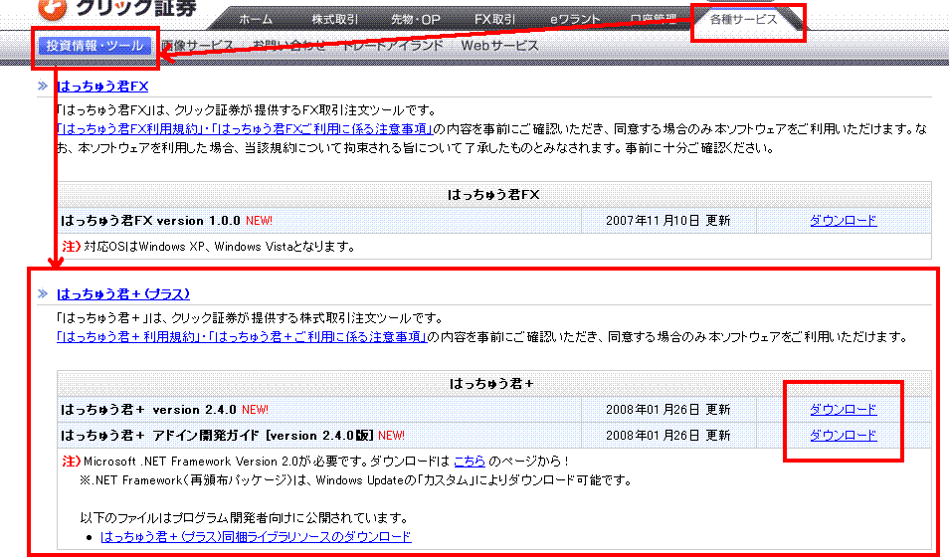Click the update date in the アドイン開発ガイド row

(668, 436)
